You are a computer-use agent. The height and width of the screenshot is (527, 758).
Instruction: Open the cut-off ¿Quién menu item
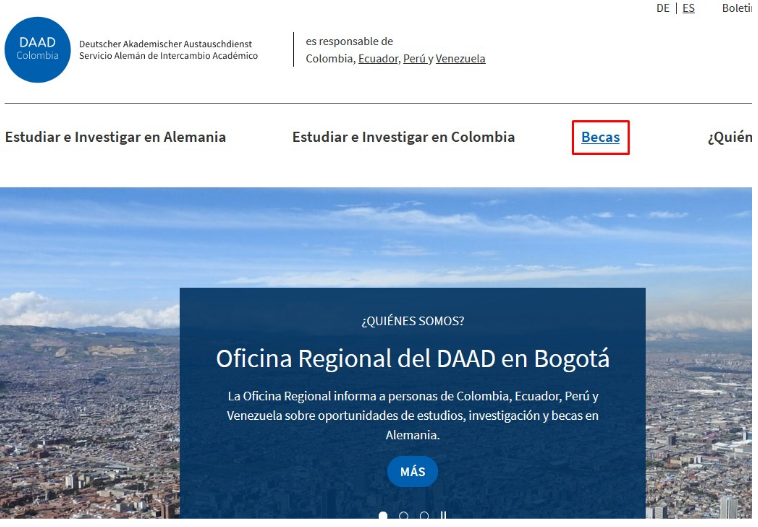tap(730, 137)
